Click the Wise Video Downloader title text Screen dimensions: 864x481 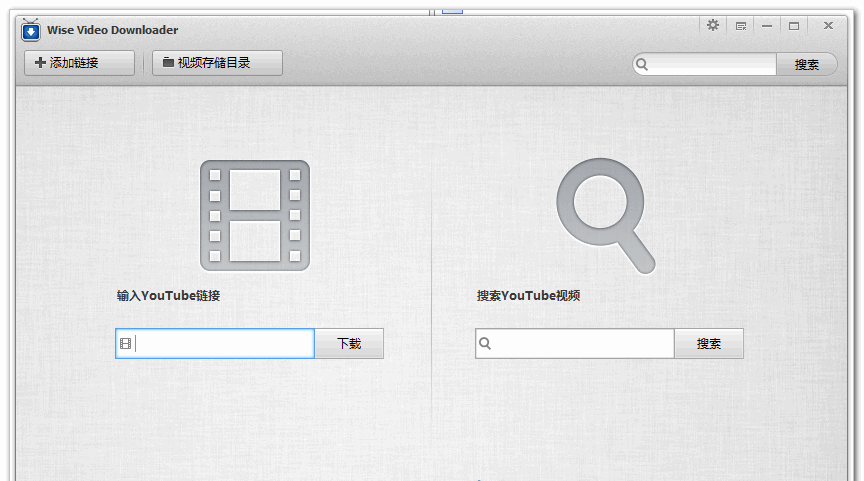coord(112,30)
